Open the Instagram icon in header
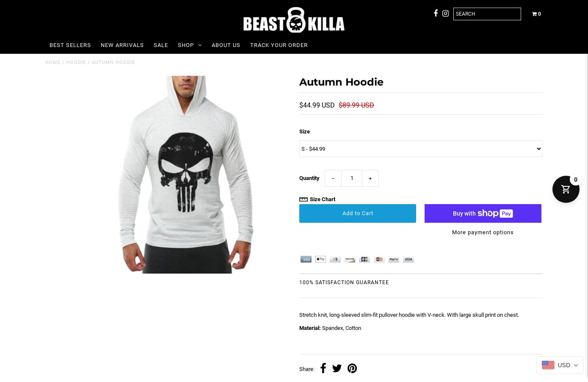This screenshot has width=588, height=382. (445, 14)
